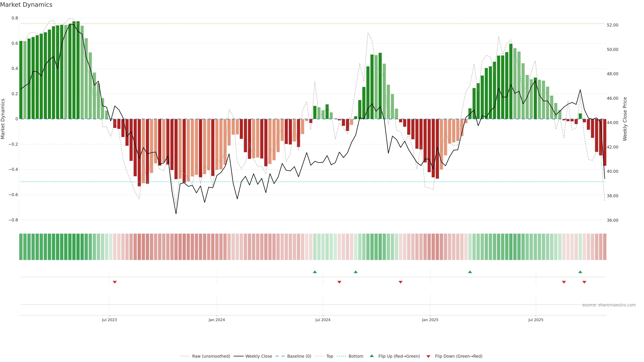Toggle the Weekly Close legend series

258,356
